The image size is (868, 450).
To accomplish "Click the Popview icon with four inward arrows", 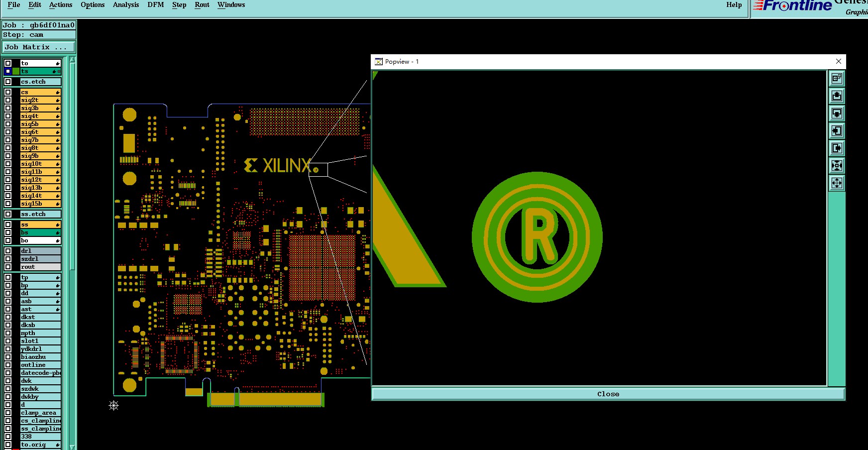I will [x=837, y=165].
